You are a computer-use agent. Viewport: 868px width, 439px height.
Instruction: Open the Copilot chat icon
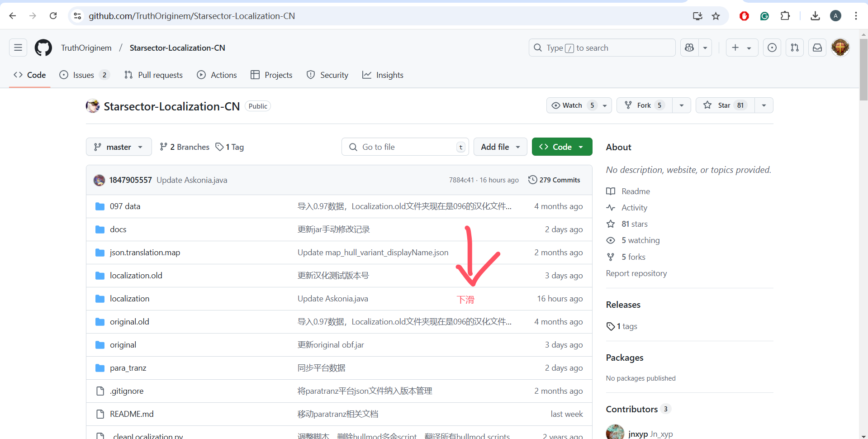[x=689, y=48]
